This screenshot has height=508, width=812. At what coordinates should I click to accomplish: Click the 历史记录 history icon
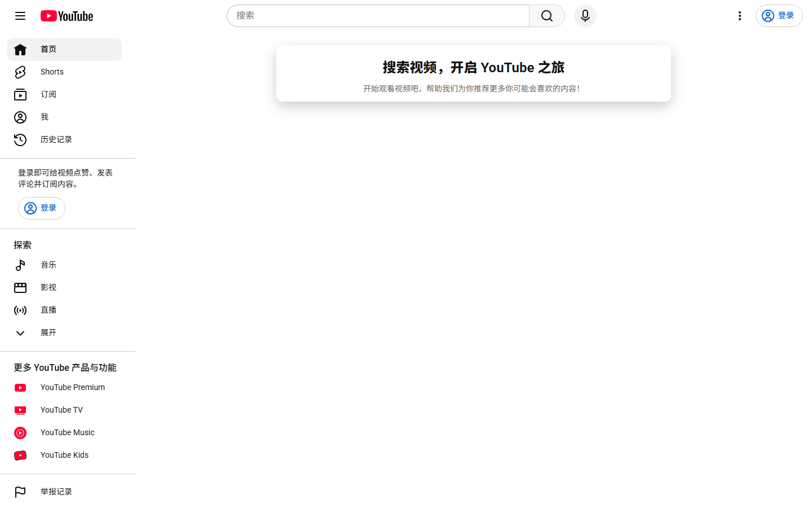tap(20, 140)
